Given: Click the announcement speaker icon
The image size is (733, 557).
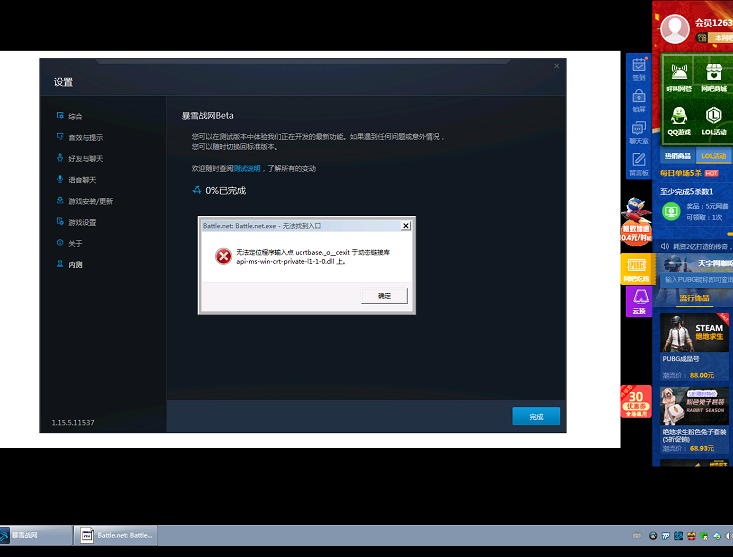Looking at the screenshot, I should click(x=665, y=246).
